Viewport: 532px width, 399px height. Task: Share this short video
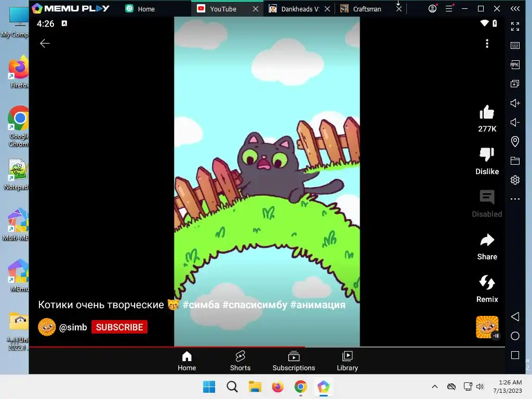pyautogui.click(x=487, y=240)
